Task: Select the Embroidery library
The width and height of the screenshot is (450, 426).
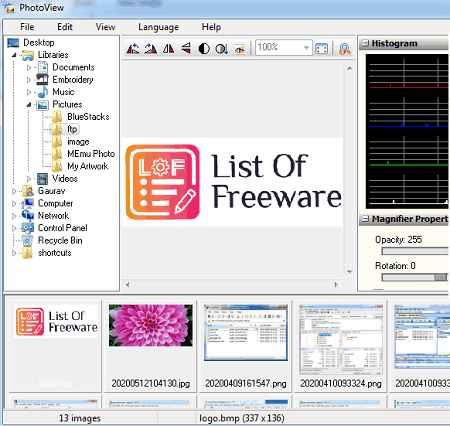Action: (73, 80)
